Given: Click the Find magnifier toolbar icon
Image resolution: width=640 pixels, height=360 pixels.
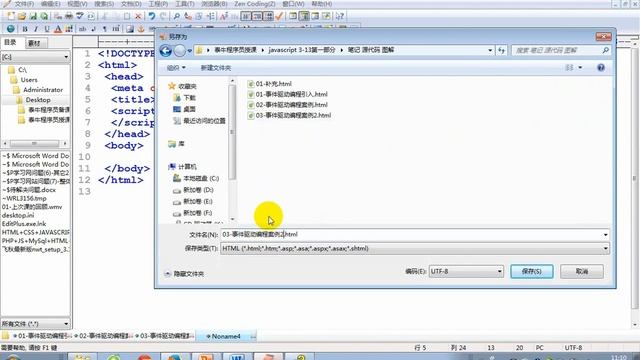Looking at the screenshot, I should [x=177, y=16].
